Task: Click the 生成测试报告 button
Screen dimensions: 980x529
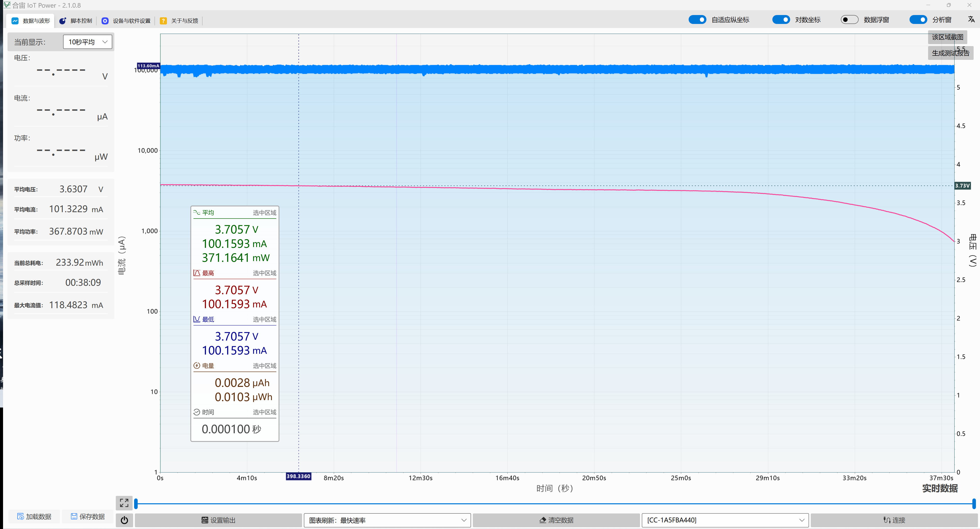Action: tap(950, 53)
